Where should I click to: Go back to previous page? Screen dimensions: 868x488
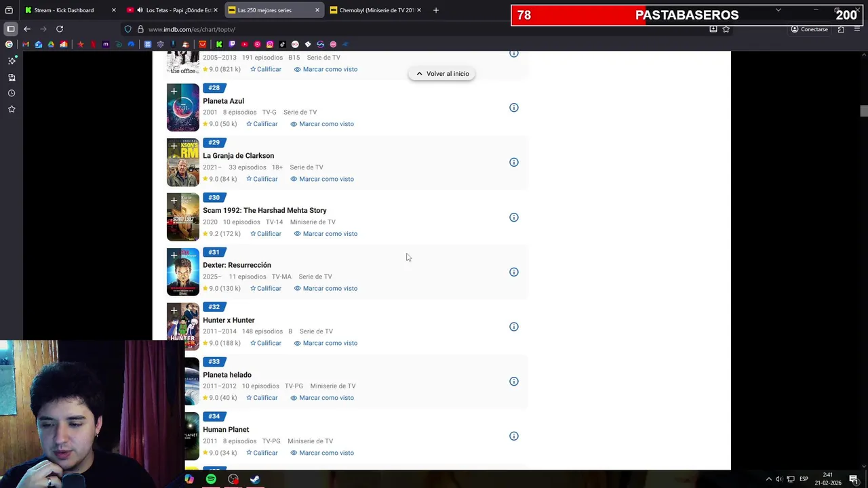click(x=27, y=29)
